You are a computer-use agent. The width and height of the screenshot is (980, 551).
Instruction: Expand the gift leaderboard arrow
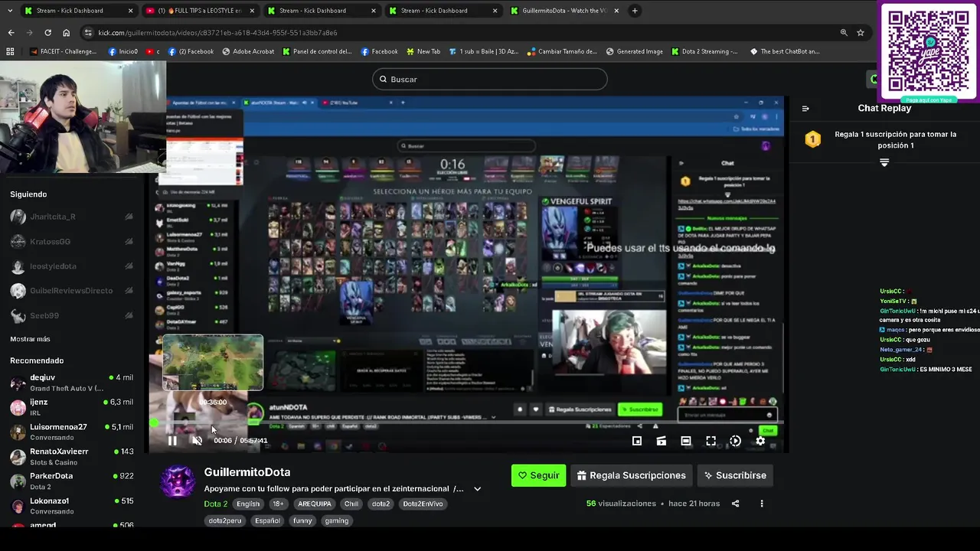884,162
